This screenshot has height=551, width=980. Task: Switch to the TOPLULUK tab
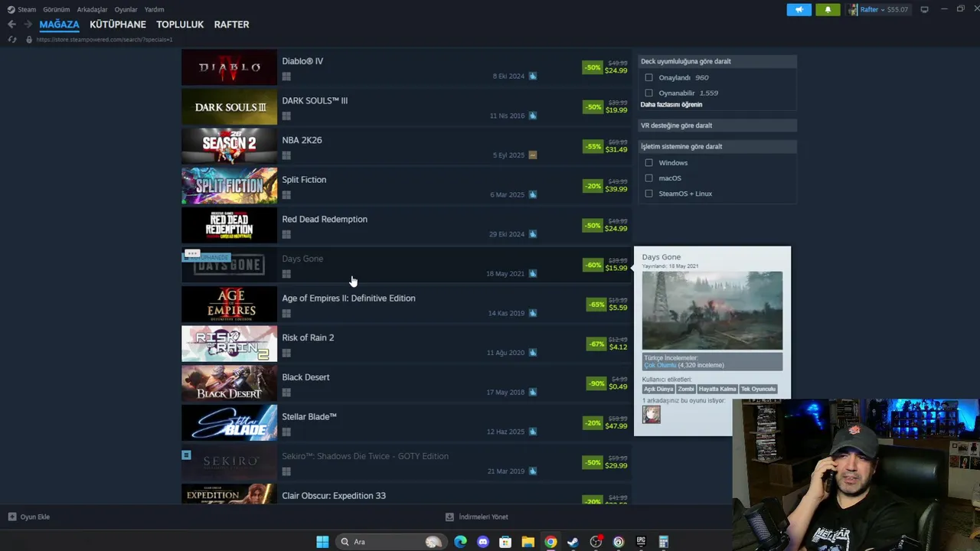pos(180,24)
